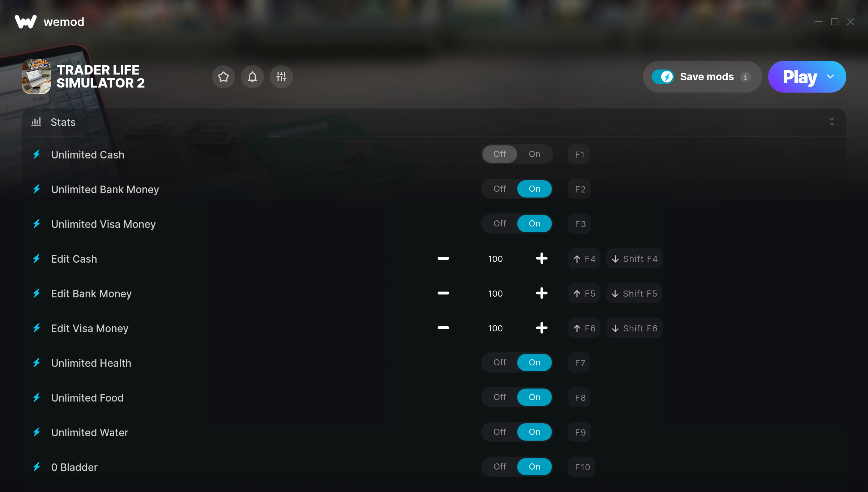Image resolution: width=868 pixels, height=492 pixels.
Task: Toggle the Save mods switch
Action: coord(663,77)
